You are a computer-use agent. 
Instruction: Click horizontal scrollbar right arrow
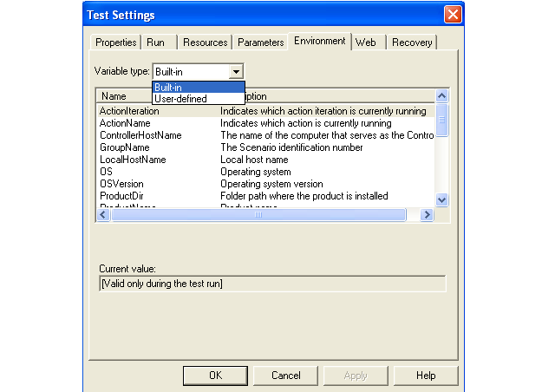coord(426,215)
